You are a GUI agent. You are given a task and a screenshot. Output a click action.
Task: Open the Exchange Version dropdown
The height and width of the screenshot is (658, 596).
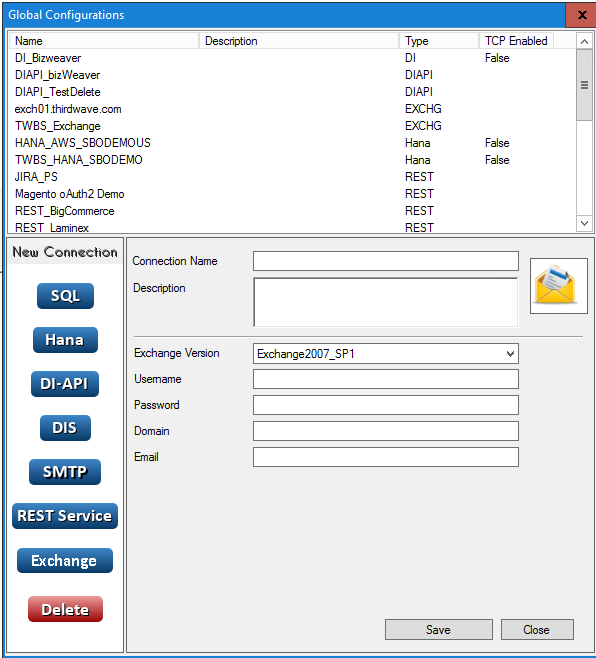(x=386, y=354)
